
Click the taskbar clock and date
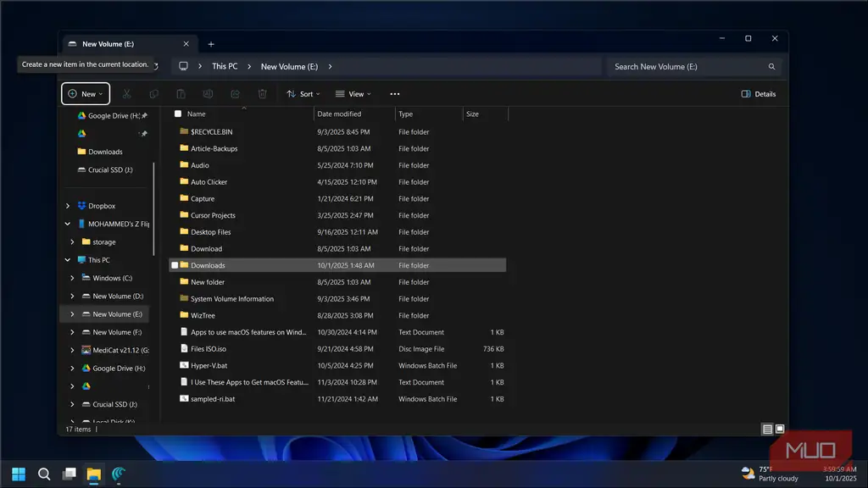tap(840, 474)
